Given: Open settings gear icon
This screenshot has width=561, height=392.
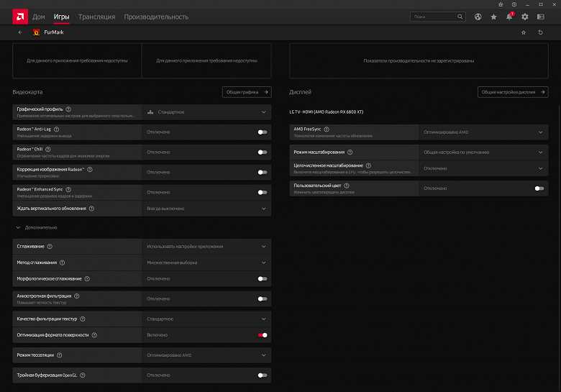Looking at the screenshot, I should tap(525, 17).
